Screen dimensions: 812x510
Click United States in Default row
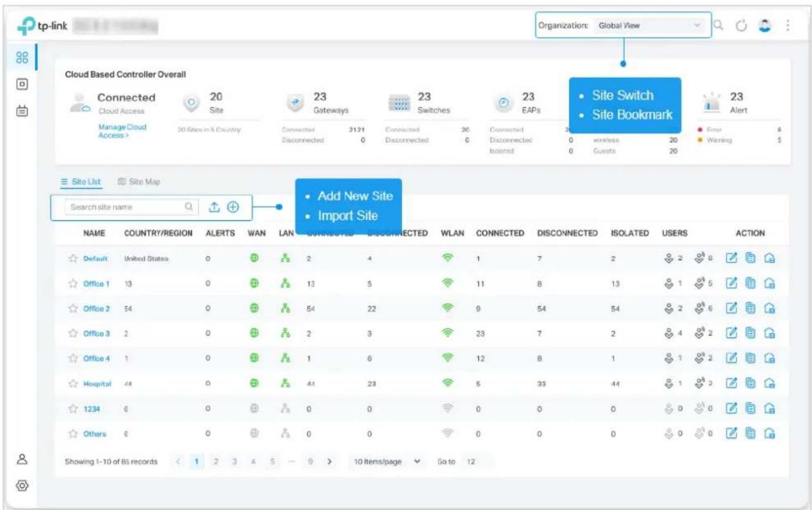click(x=146, y=258)
